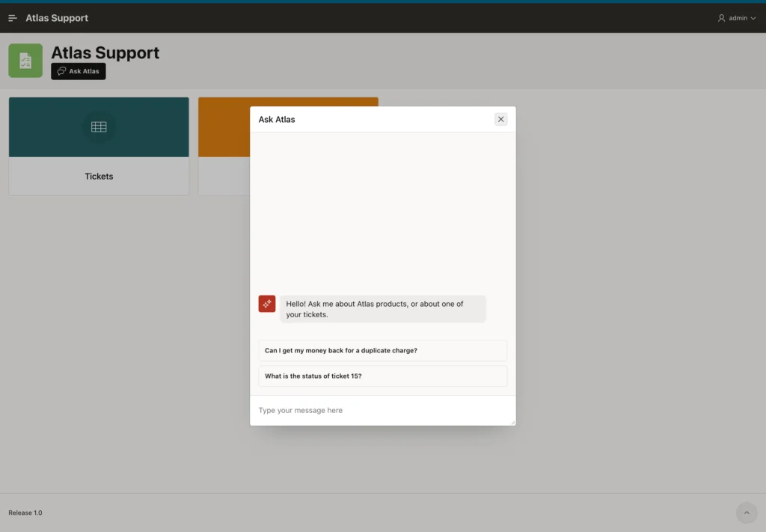Screen dimensions: 766x532
Task: Click the scroll-to-top chevron button
Action: (747, 513)
